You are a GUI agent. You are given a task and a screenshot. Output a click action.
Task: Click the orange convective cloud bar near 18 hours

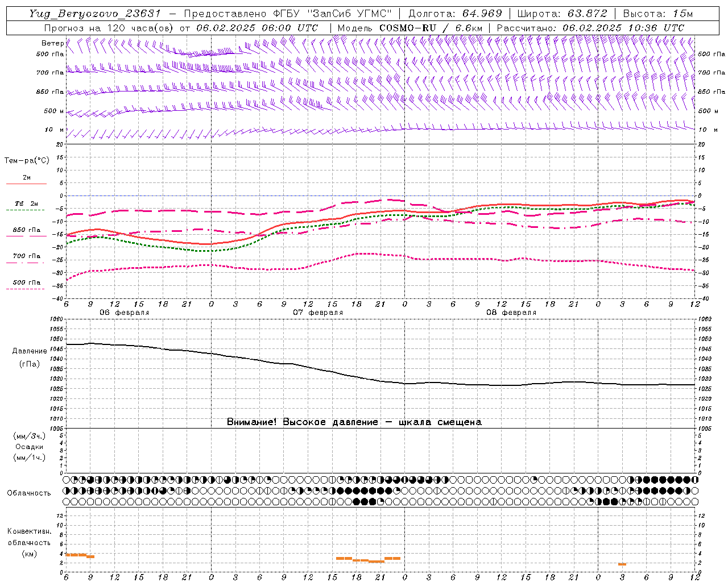360,560
